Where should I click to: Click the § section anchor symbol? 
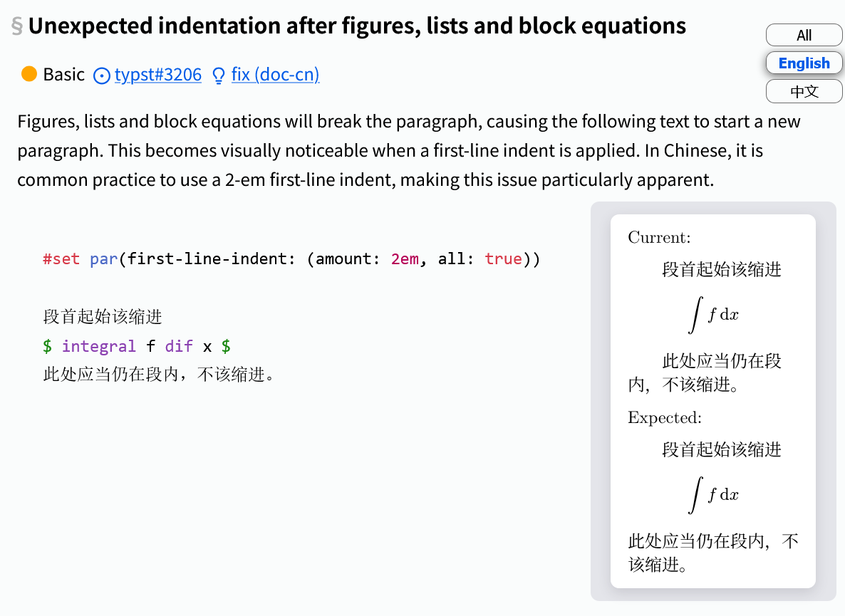17,26
